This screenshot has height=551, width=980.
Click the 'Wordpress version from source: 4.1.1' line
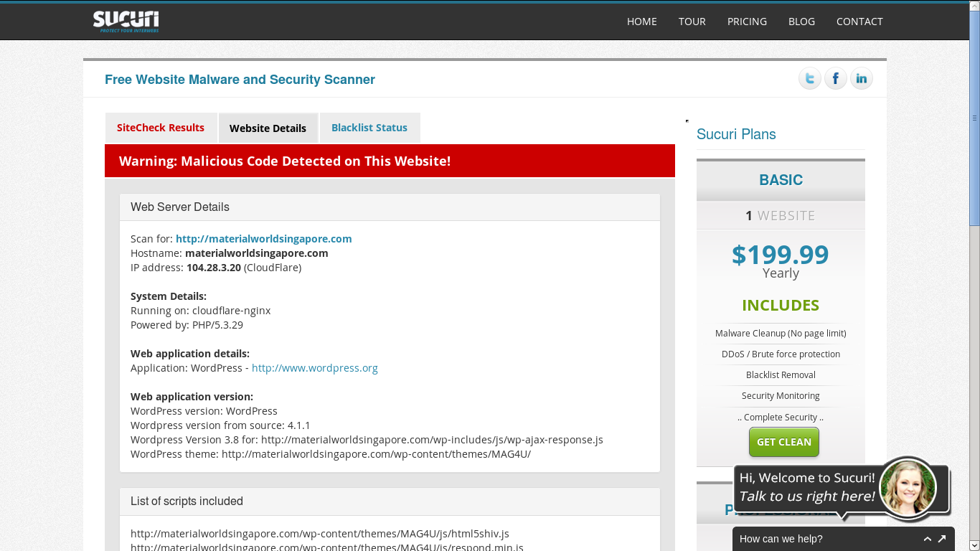[220, 425]
